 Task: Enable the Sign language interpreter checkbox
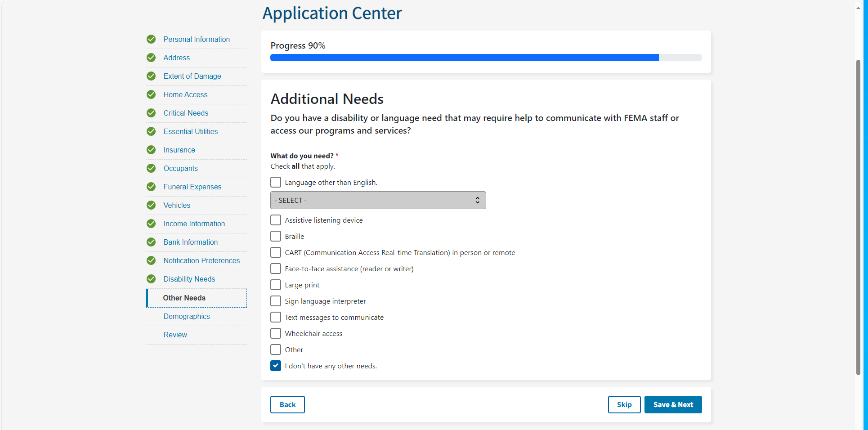(276, 301)
